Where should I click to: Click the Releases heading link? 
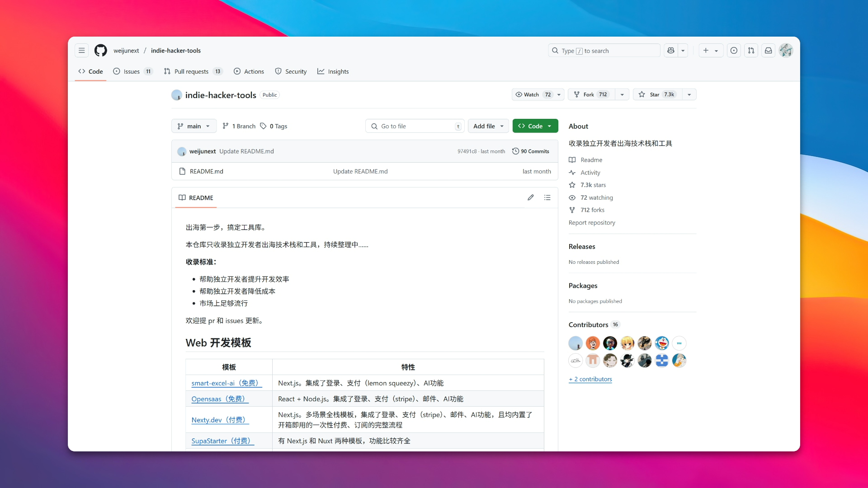tap(582, 247)
